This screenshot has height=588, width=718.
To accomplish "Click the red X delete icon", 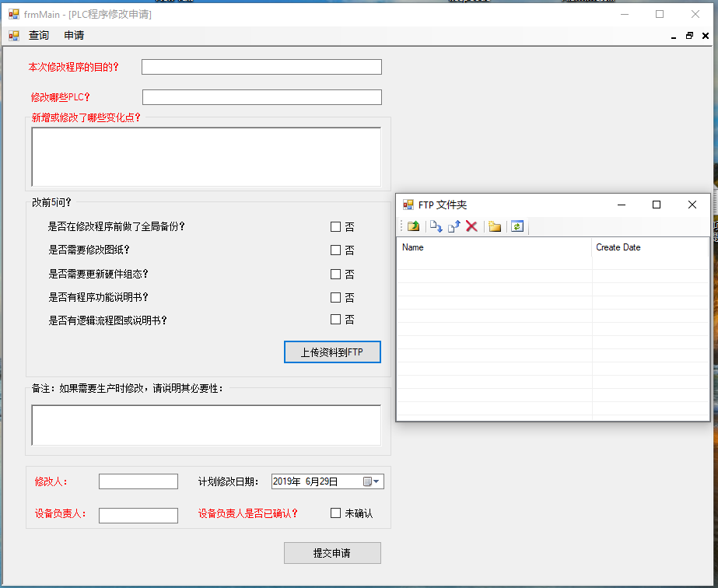I will tap(471, 226).
